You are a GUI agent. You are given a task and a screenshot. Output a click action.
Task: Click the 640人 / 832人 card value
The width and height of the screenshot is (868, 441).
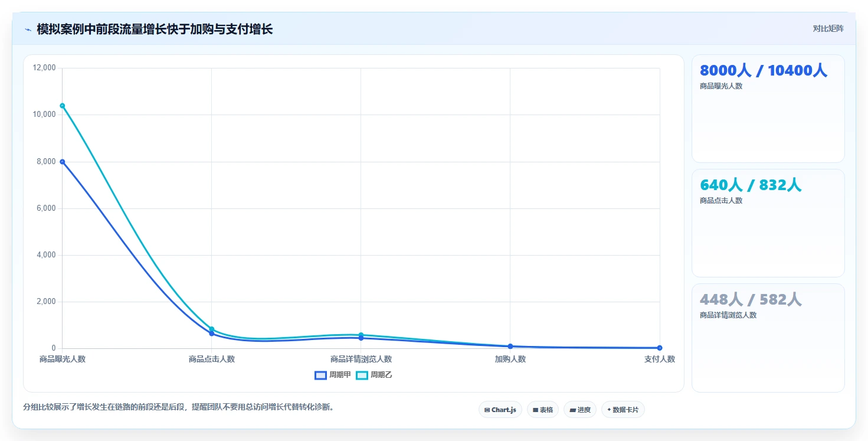[x=751, y=185]
